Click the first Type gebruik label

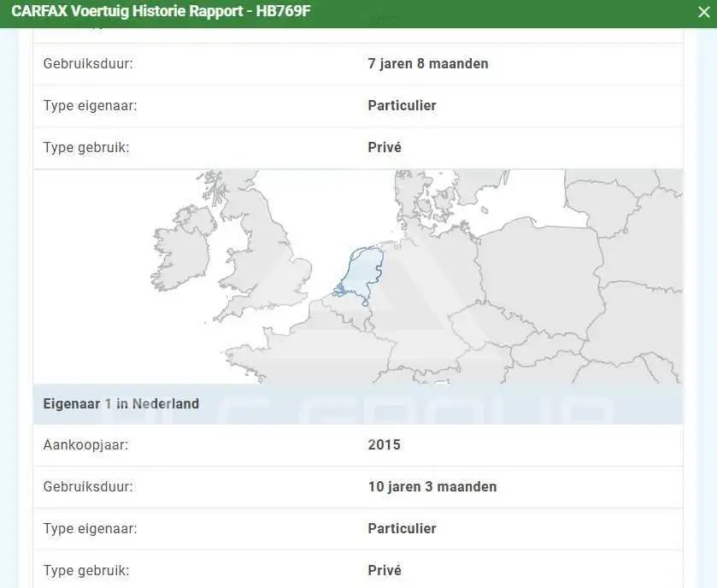click(86, 148)
